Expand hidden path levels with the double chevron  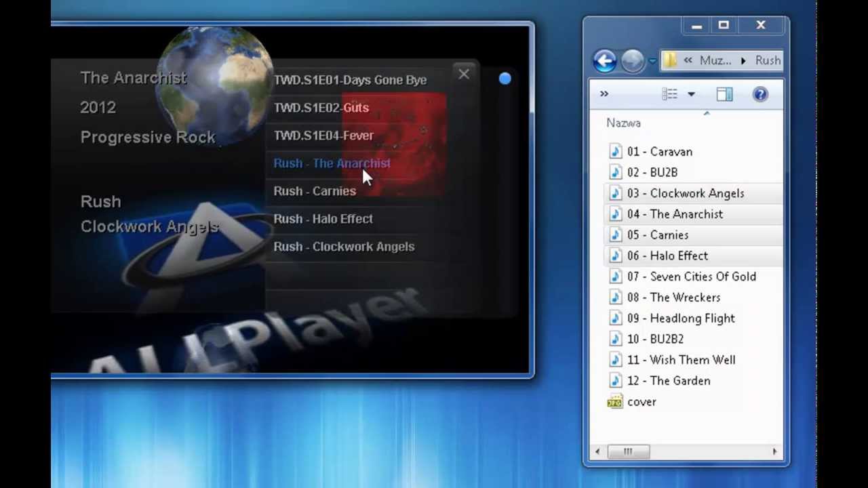click(x=688, y=60)
